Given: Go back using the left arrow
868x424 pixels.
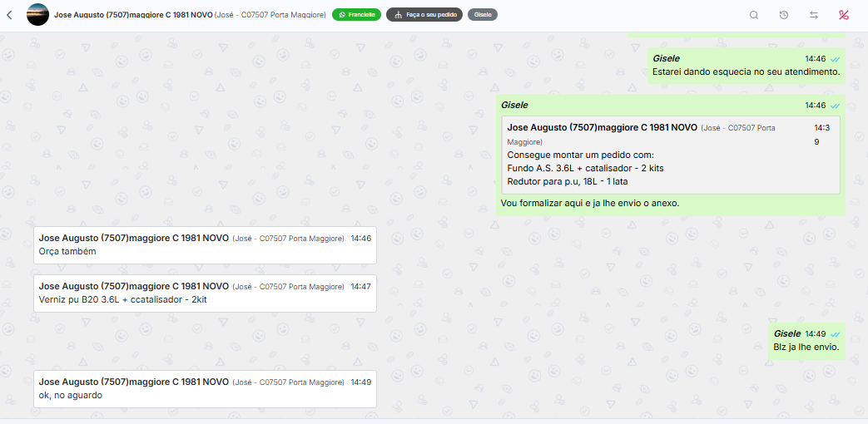Looking at the screenshot, I should (x=9, y=15).
